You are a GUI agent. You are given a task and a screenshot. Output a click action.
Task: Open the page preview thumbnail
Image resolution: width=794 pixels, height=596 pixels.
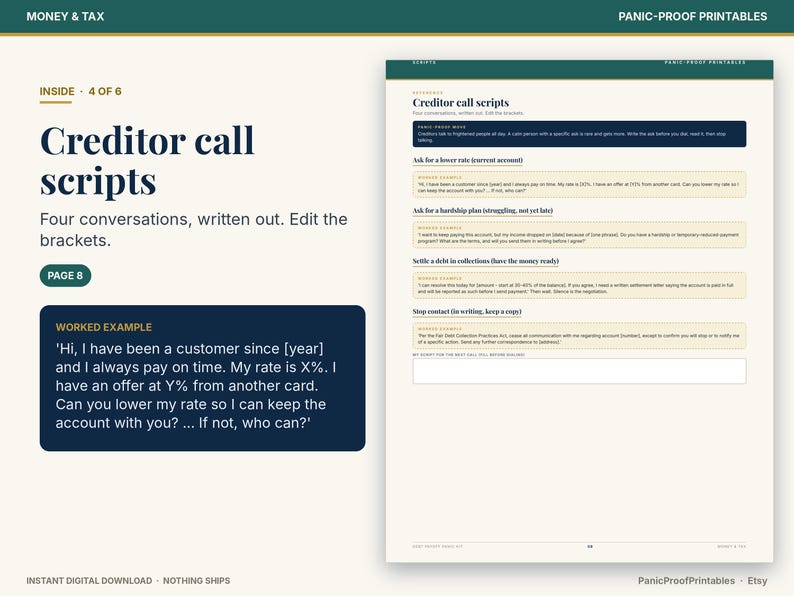tap(579, 311)
